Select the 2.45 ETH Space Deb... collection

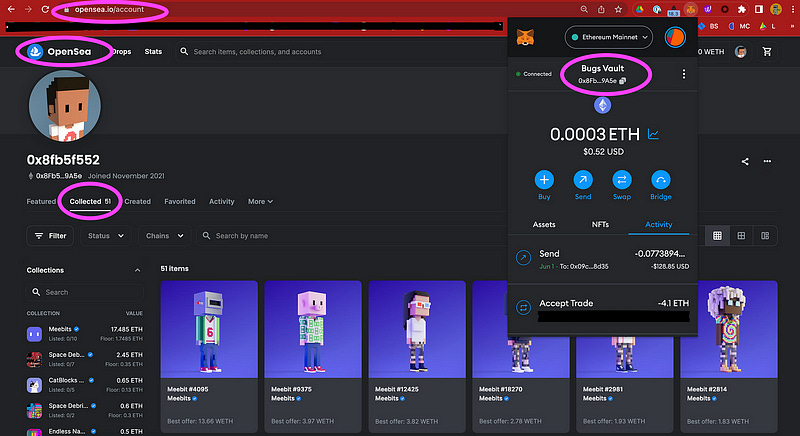(85, 359)
